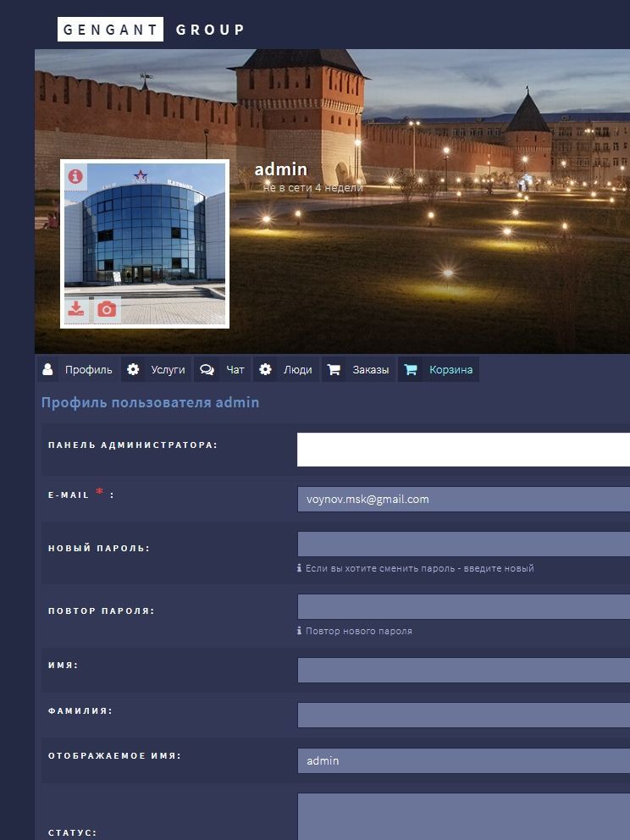The width and height of the screenshot is (630, 840).
Task: Click the 'не в сети 4 недели' status text
Action: tap(312, 187)
